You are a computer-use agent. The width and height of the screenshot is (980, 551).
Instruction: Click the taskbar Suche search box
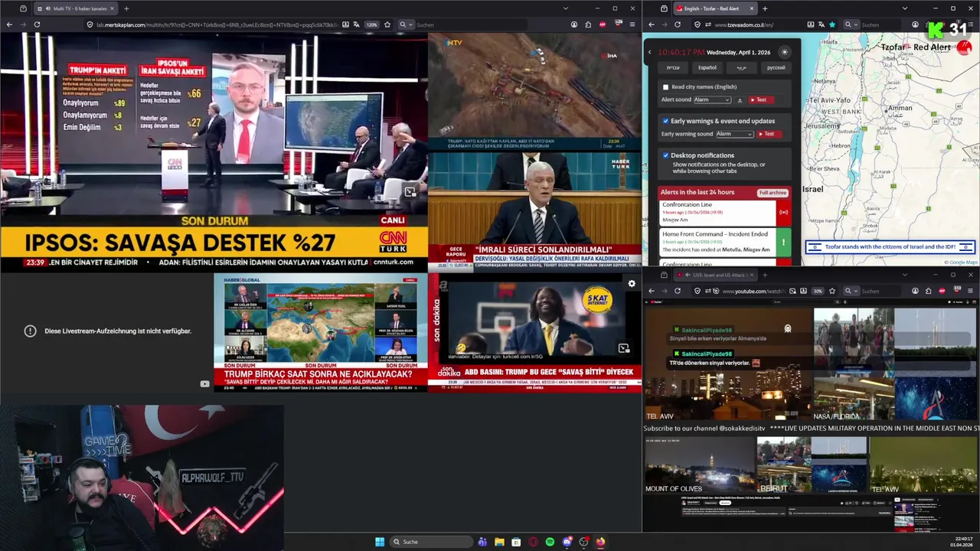coord(432,542)
